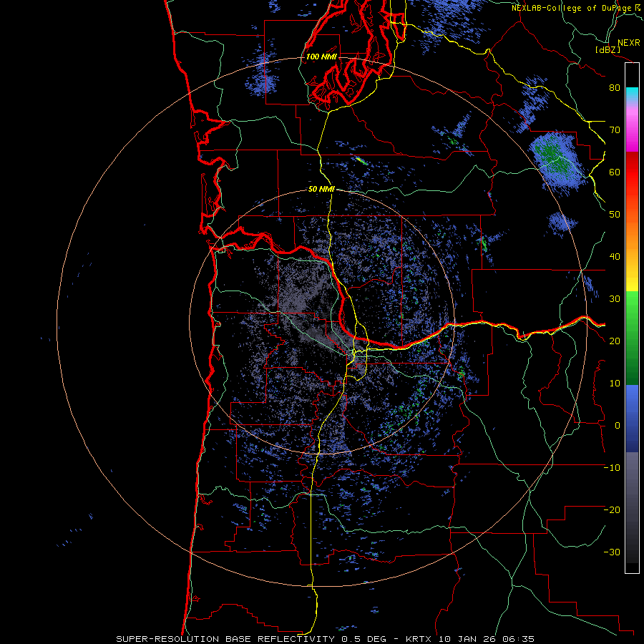
Task: Click the 70 value on the dBZ scale
Action: [615, 130]
